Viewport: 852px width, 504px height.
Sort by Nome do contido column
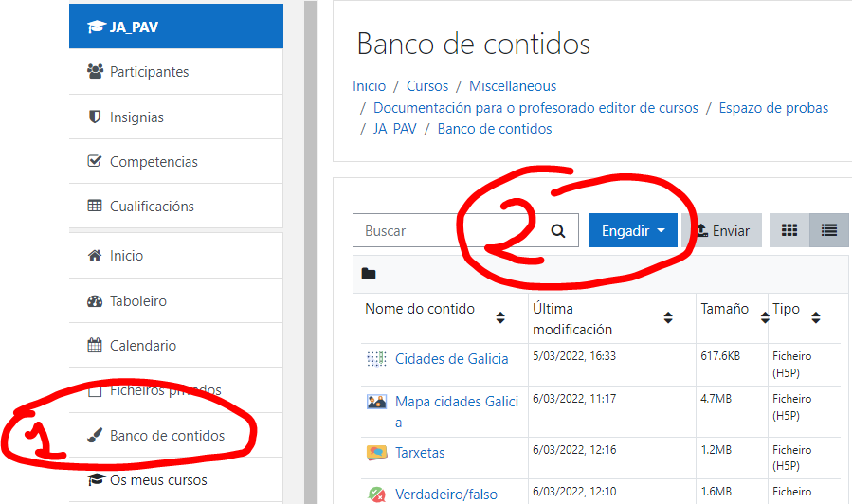coord(500,318)
